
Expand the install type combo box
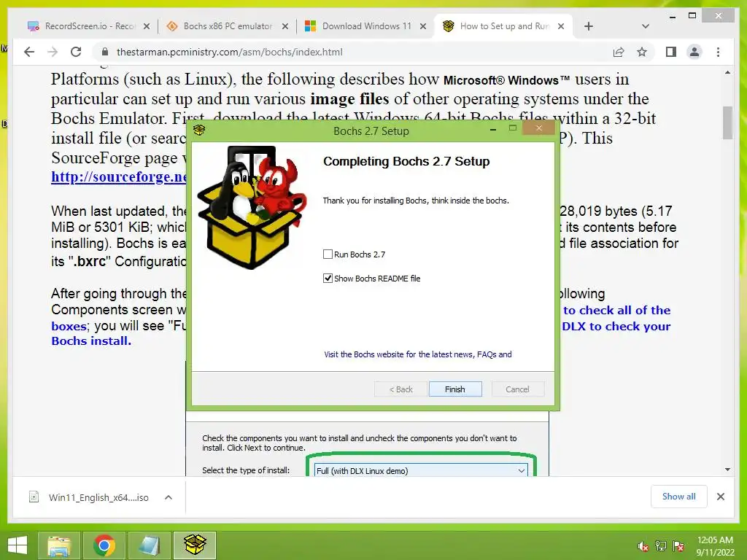coord(421,470)
